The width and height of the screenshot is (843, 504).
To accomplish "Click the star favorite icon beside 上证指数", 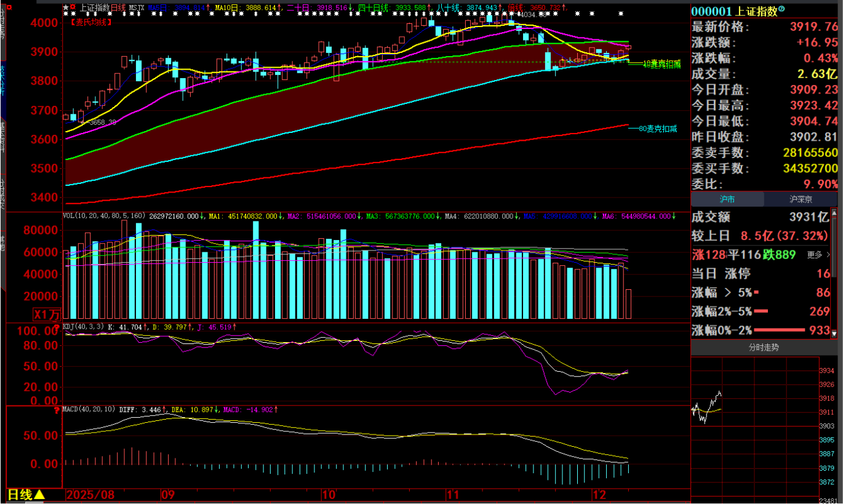I will tap(66, 7).
